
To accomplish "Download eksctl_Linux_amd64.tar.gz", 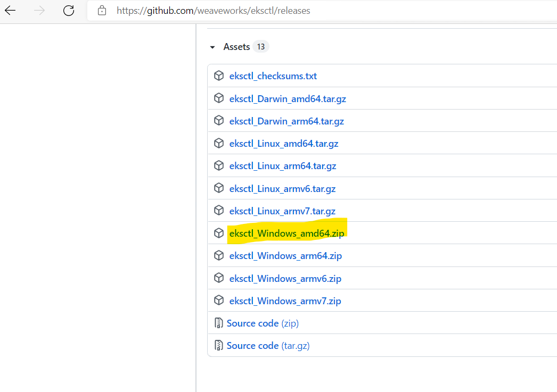I will pos(284,143).
